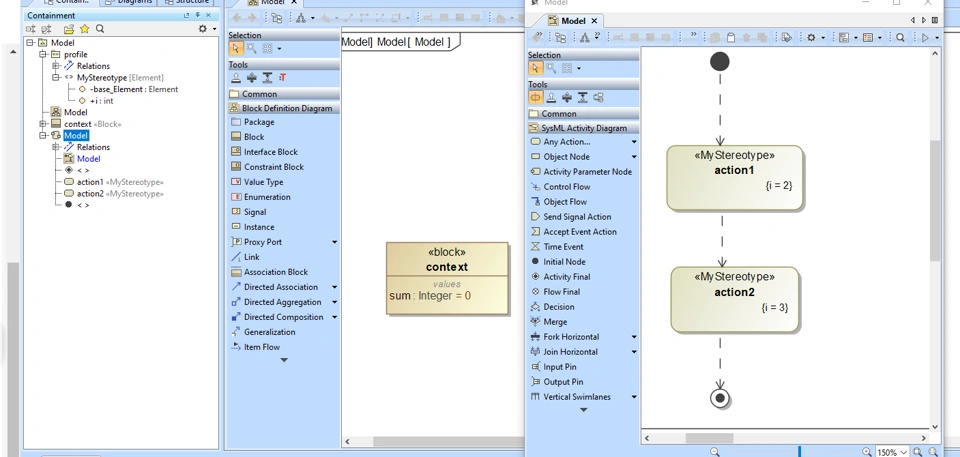Select the Control Flow tool
Screen dimensions: 960x457
click(566, 187)
